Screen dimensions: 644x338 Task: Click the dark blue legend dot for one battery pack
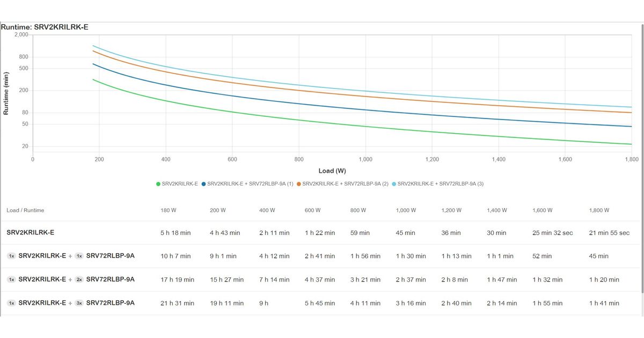pyautogui.click(x=204, y=184)
